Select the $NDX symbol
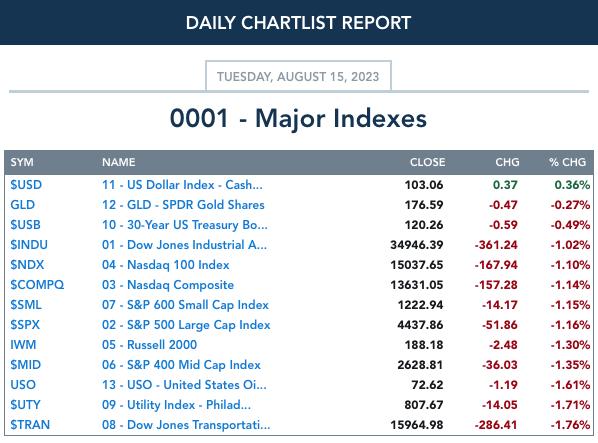The height and width of the screenshot is (443, 598). (27, 265)
